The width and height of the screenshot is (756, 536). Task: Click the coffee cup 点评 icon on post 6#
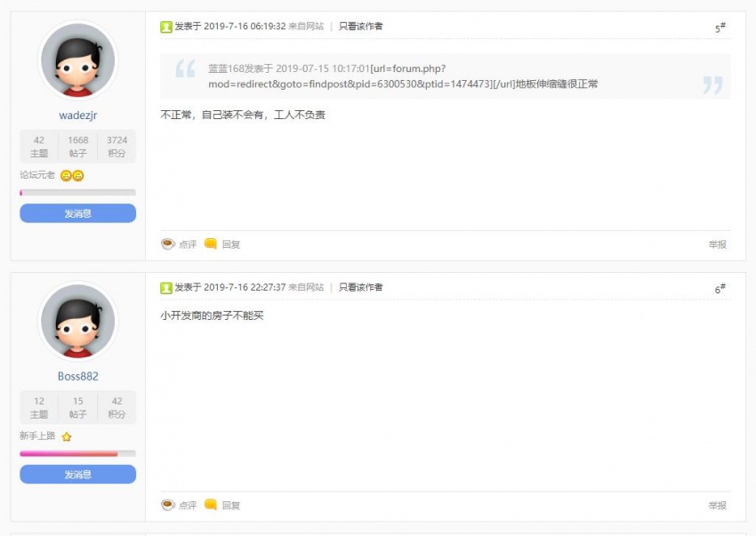pos(168,504)
